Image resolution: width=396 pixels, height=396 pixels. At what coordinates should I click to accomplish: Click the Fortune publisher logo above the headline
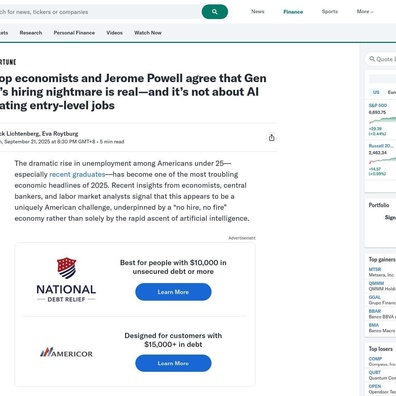coord(7,62)
